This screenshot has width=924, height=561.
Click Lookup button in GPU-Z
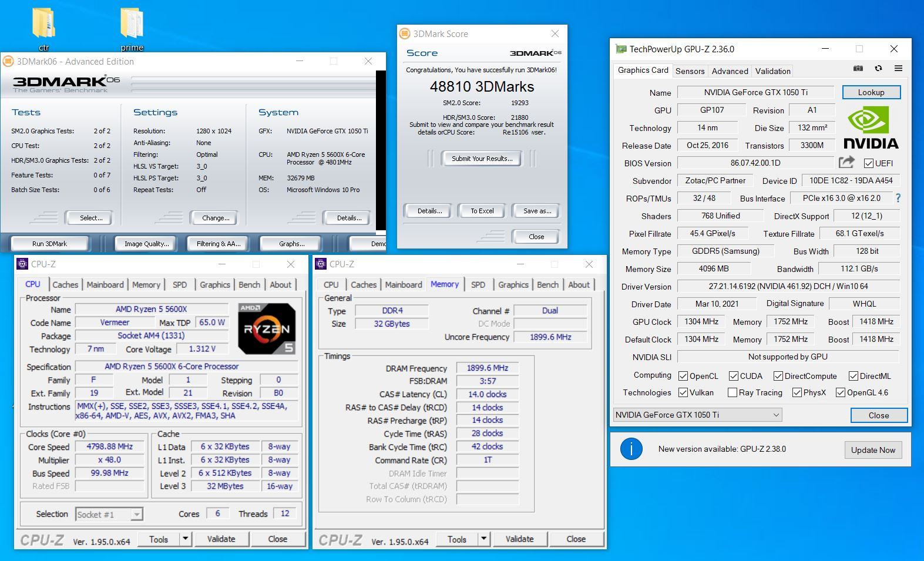click(871, 92)
